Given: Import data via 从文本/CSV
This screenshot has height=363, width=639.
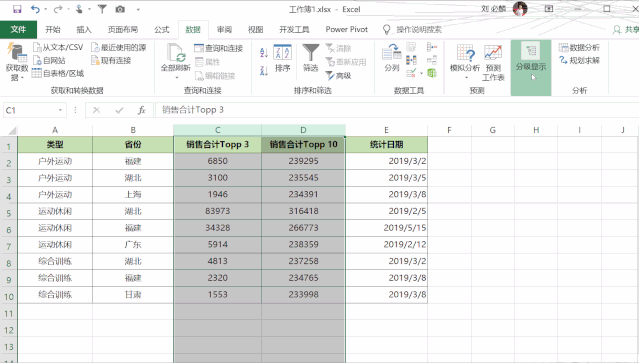Looking at the screenshot, I should 58,47.
